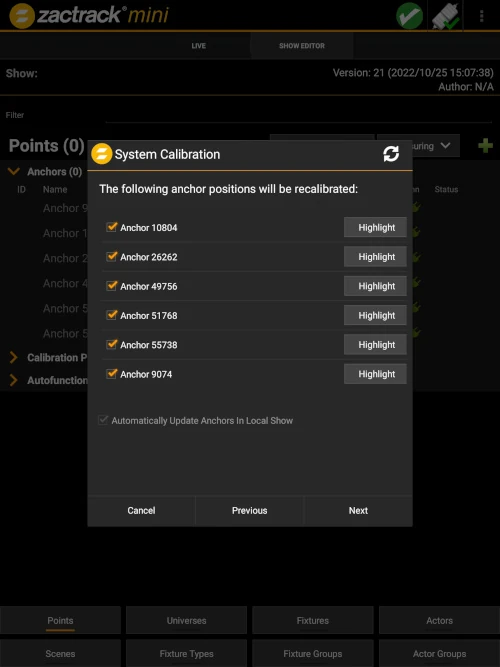Open the Fixture Types tab
Image resolution: width=500 pixels, height=667 pixels.
coord(186,653)
